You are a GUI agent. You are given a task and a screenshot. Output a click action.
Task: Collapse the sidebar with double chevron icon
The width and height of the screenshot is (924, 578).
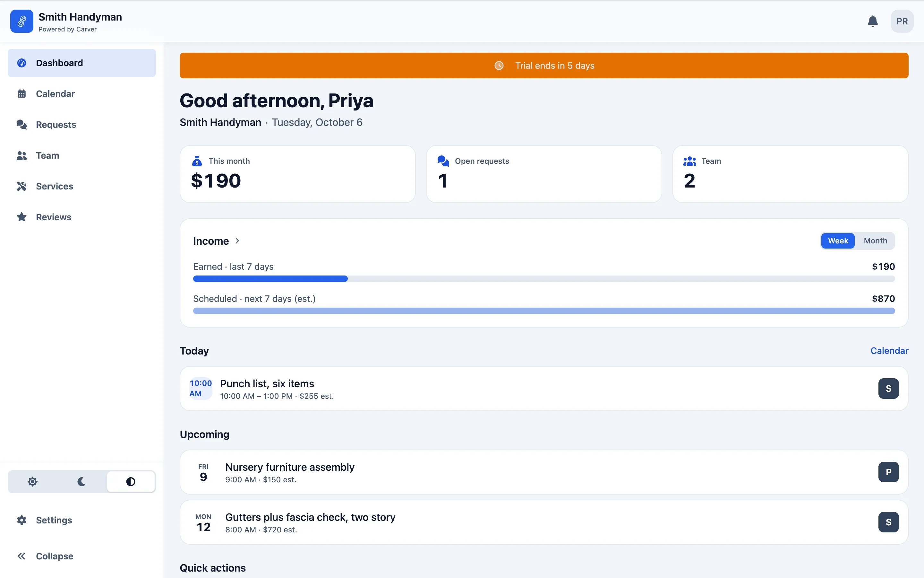22,556
